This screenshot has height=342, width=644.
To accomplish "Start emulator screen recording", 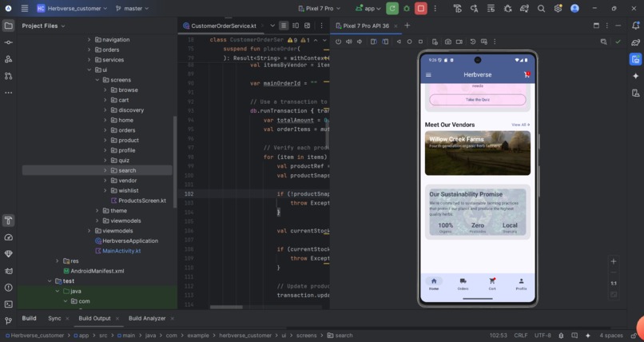I will (x=459, y=42).
